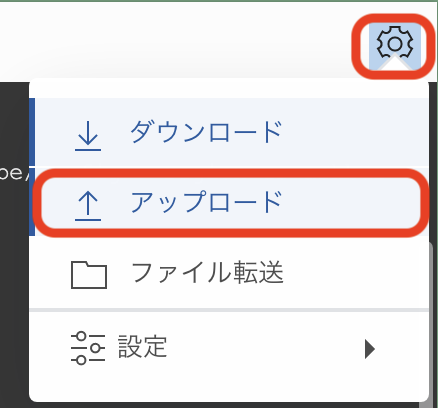Click the download arrow icon
Screen dimensions: 438x408
[x=88, y=136]
